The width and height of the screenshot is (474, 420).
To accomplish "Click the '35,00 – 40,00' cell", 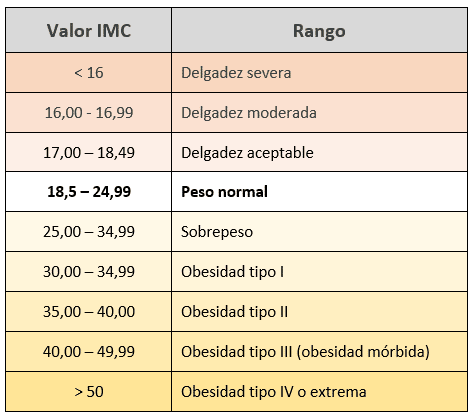I will 89,312.
